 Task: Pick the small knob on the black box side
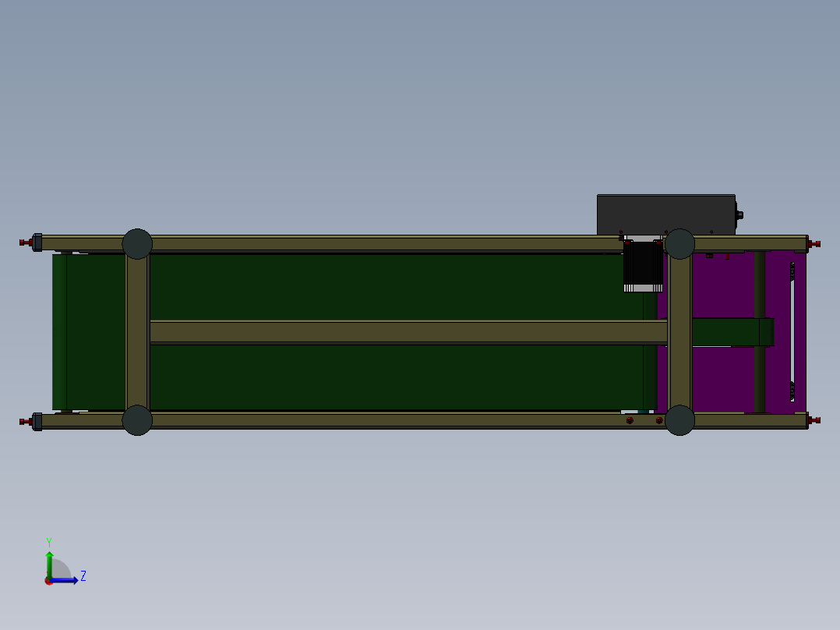tap(739, 215)
